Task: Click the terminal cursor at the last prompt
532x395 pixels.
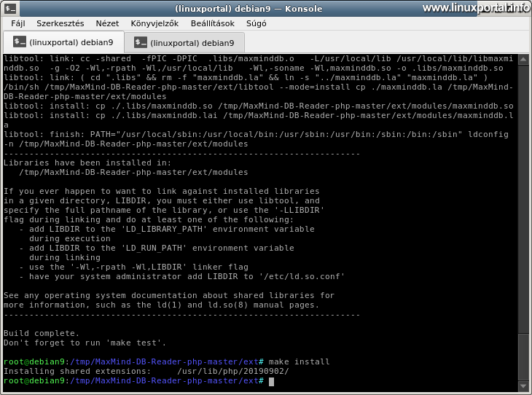Action: pos(271,381)
